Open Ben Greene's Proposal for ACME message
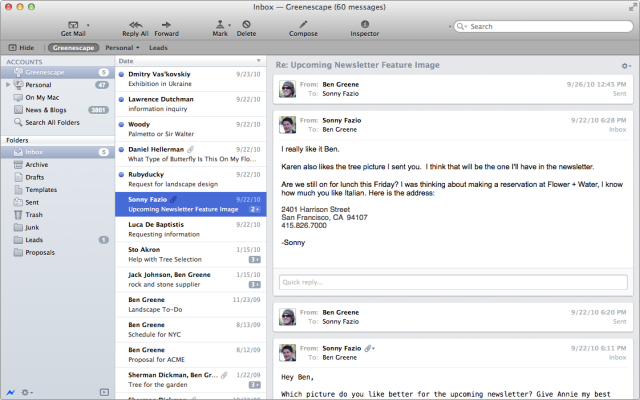The height and width of the screenshot is (400, 640). 191,355
